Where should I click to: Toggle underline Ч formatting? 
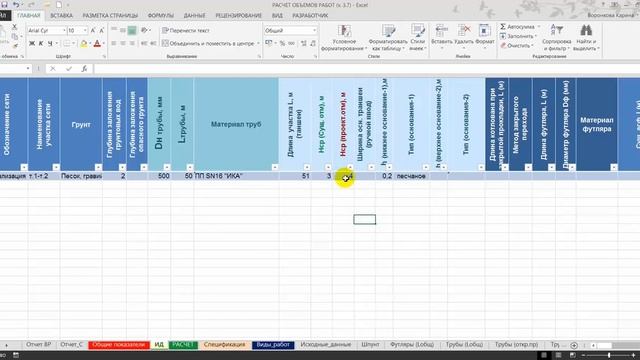tap(50, 43)
